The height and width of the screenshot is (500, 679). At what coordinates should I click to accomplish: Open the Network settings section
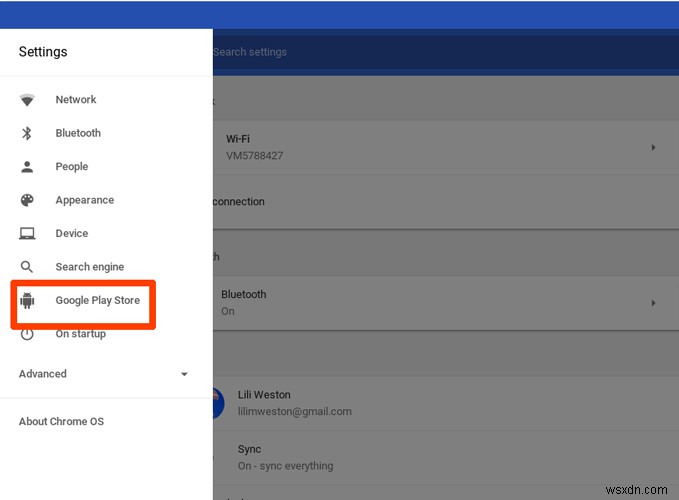click(x=76, y=100)
